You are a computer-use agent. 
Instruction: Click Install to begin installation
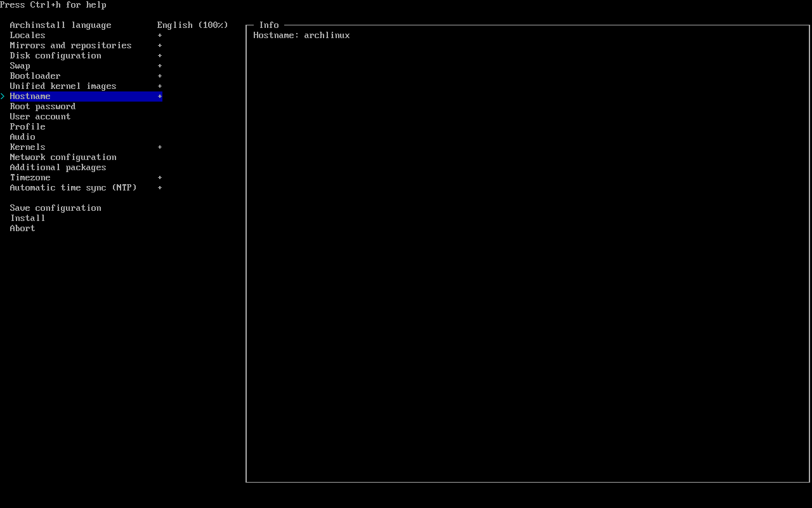point(27,218)
